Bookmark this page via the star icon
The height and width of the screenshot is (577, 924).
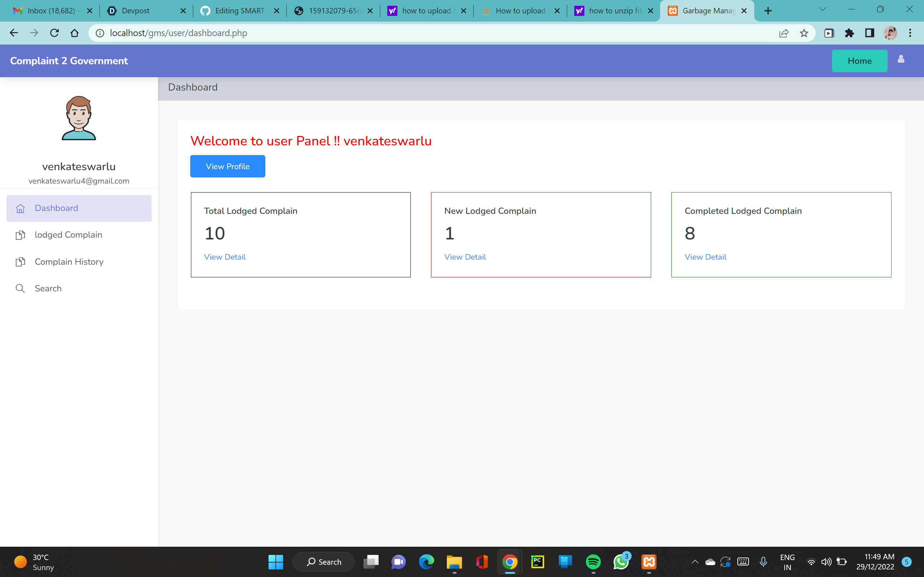[804, 33]
